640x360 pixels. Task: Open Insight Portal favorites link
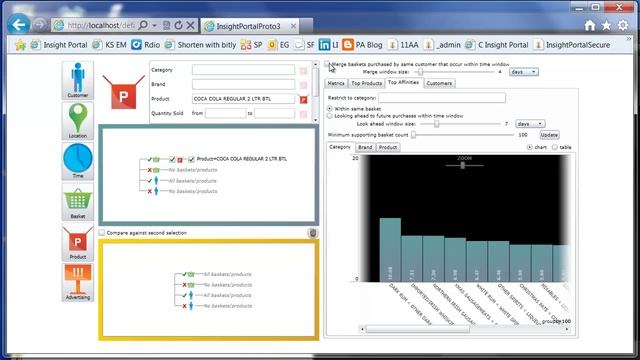click(x=59, y=45)
